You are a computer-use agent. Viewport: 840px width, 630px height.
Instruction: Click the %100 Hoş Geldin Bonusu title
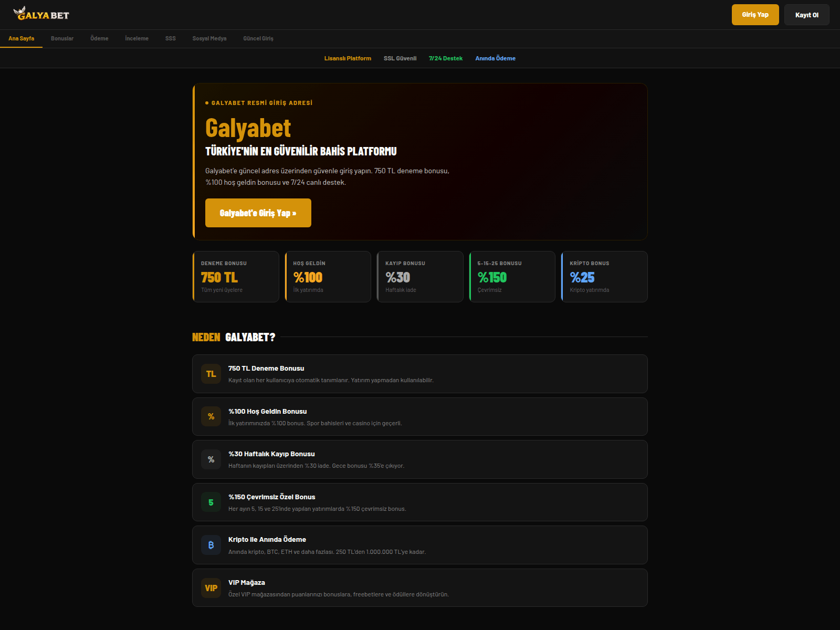268,412
